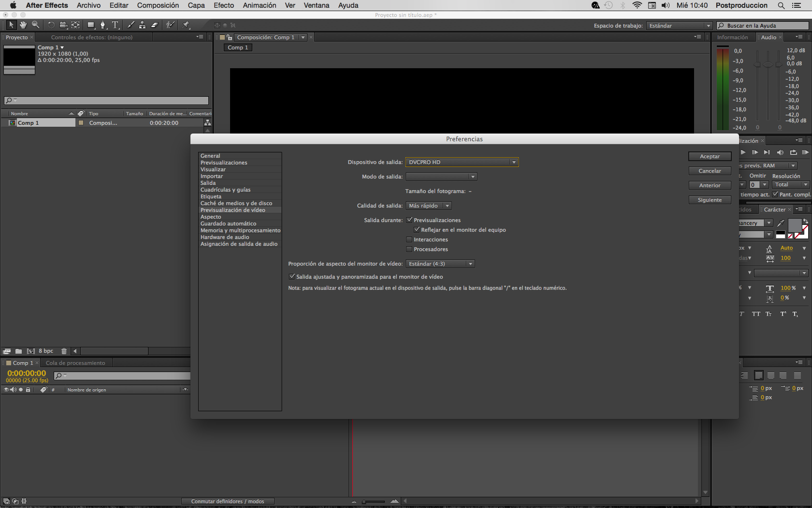This screenshot has height=508, width=812.
Task: Toggle Salida ajustada y panoramizada checkbox
Action: click(292, 276)
